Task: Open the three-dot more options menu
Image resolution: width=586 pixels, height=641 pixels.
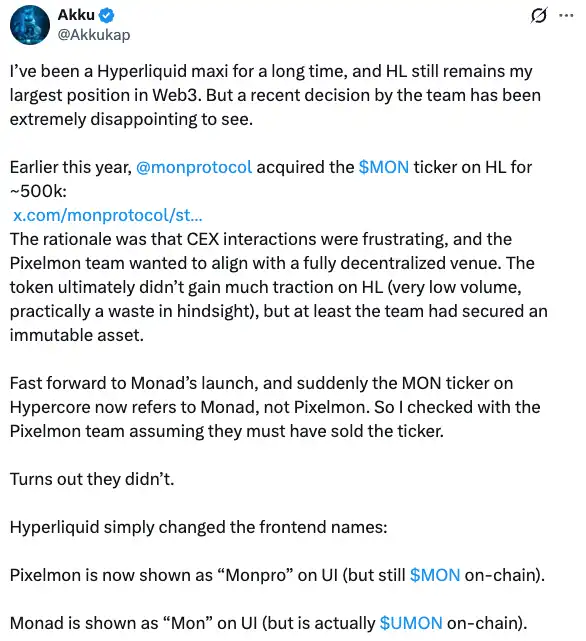Action: coord(566,16)
